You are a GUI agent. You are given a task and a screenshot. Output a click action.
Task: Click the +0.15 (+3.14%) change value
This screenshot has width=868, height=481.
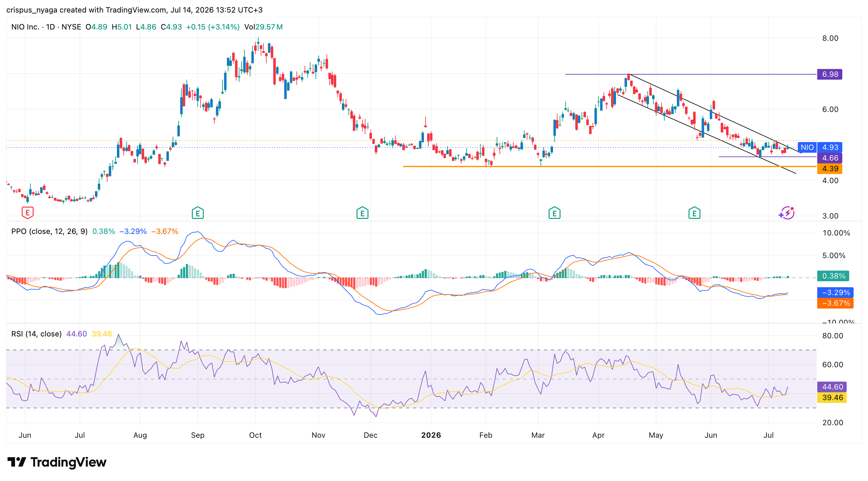pos(213,27)
